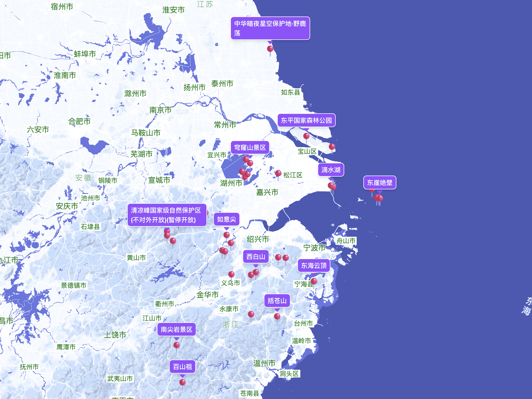The height and width of the screenshot is (399, 532).
Task: Select the pin cluster below 东崖绝壁
Action: click(x=378, y=198)
